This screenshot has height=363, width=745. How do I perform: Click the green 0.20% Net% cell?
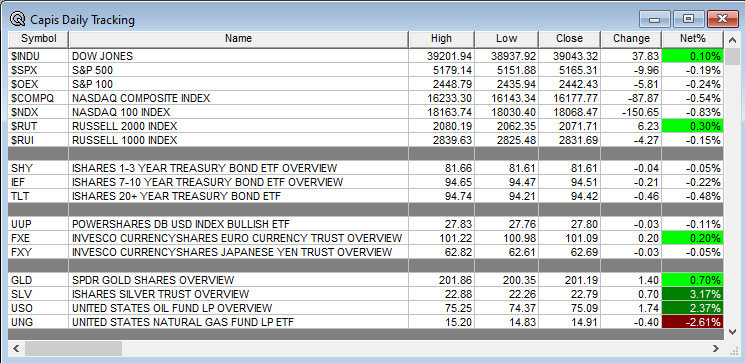(692, 238)
